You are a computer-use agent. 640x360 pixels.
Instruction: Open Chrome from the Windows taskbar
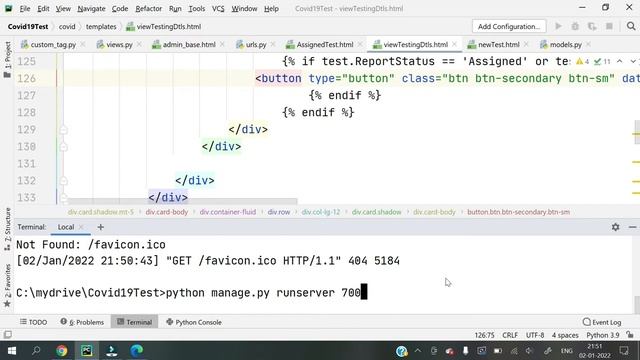tap(62, 351)
